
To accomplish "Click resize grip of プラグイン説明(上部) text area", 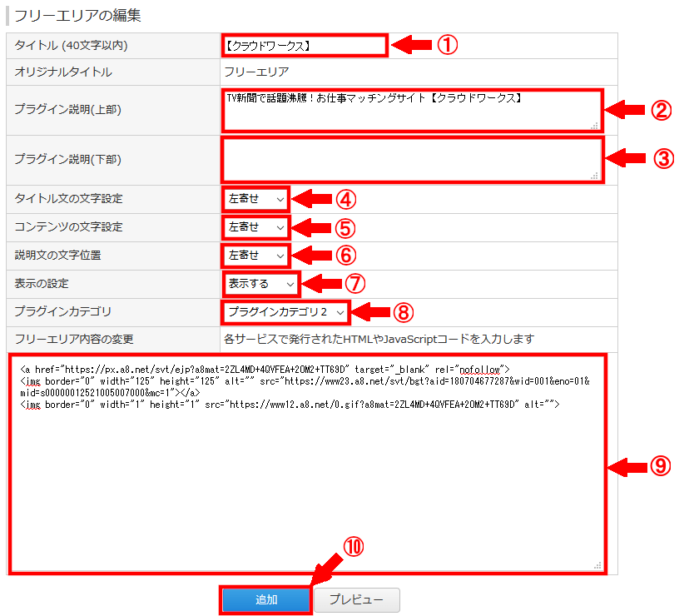I will (x=595, y=127).
